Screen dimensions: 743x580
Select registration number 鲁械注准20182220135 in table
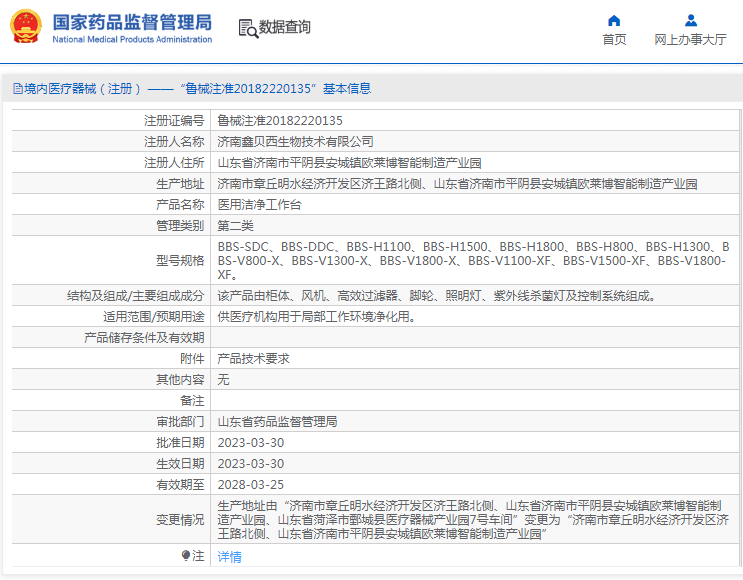tap(273, 120)
